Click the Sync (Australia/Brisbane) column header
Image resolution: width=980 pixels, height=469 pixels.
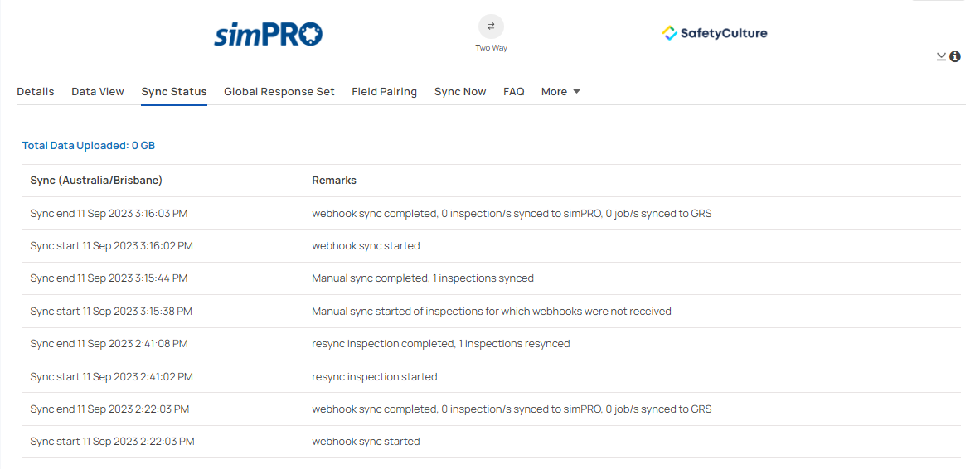point(96,181)
